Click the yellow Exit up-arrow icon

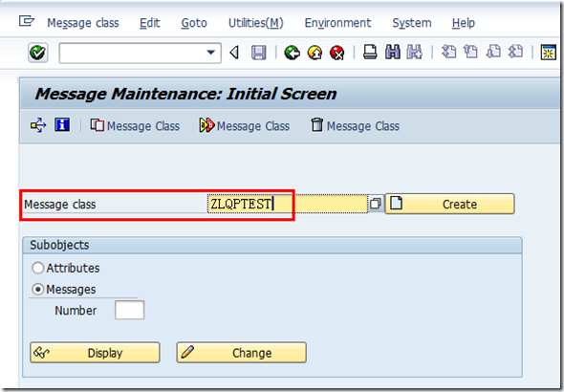[315, 53]
